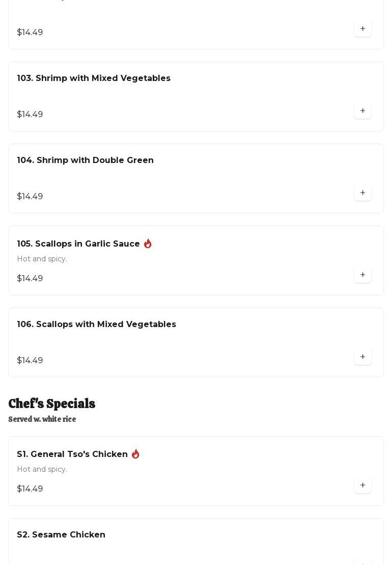
Task: Select the 105. Scallops in Garlic Sauce title
Action: click(78, 244)
